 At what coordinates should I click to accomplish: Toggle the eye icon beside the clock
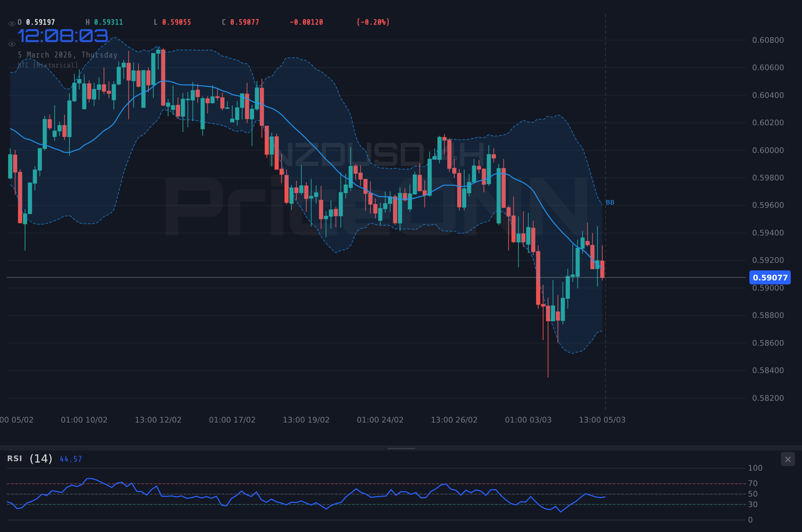pyautogui.click(x=12, y=44)
